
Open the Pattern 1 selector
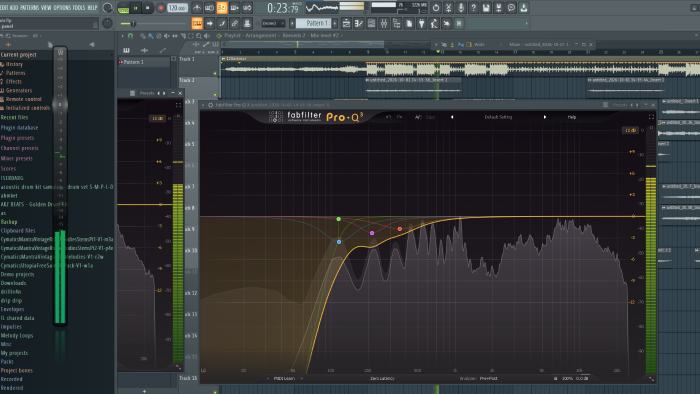(313, 23)
